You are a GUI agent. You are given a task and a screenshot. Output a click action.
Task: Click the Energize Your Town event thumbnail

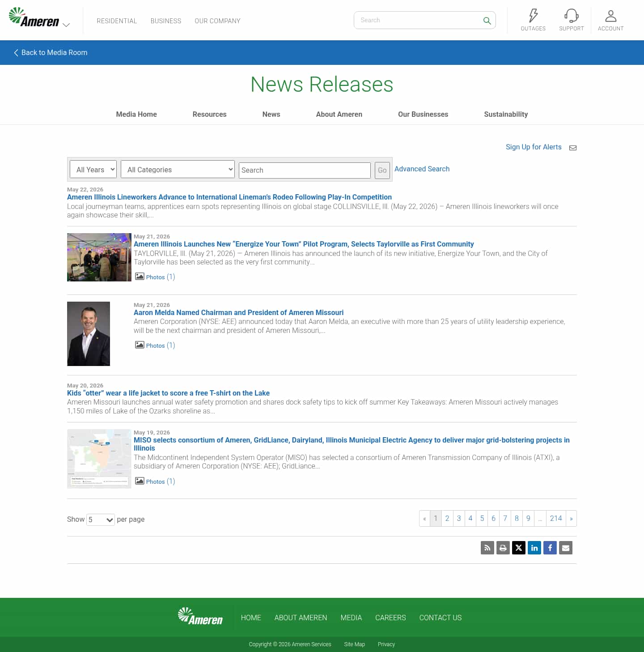pyautogui.click(x=99, y=257)
